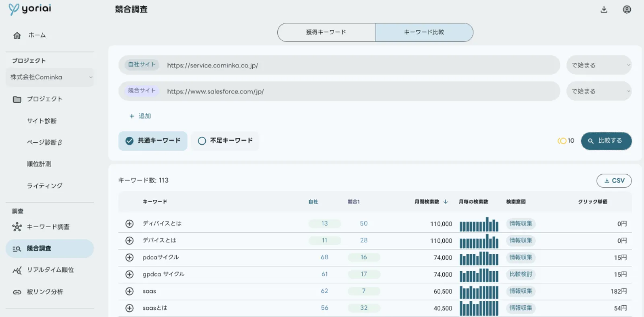Open で始まる dropdown for 競合サイト
The height and width of the screenshot is (317, 644).
599,91
